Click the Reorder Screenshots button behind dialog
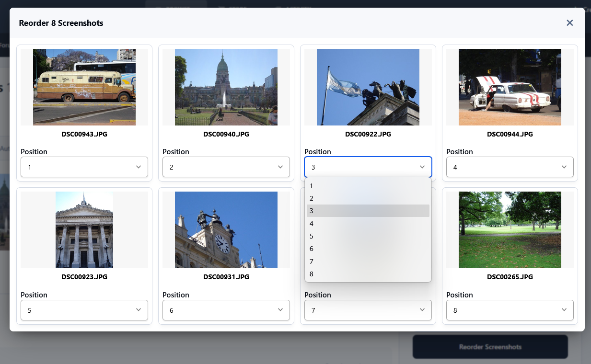Screen dimensions: 591x364 coord(490,347)
